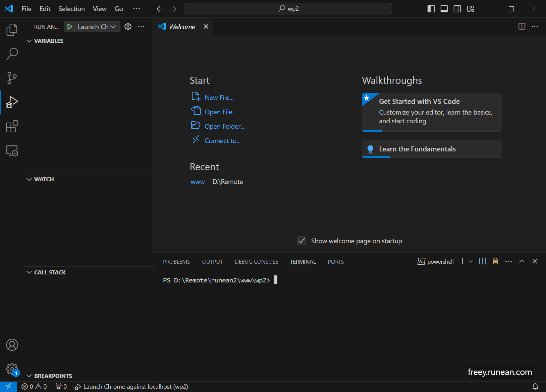Go forward with the navigation arrow
546x392 pixels.
click(173, 9)
